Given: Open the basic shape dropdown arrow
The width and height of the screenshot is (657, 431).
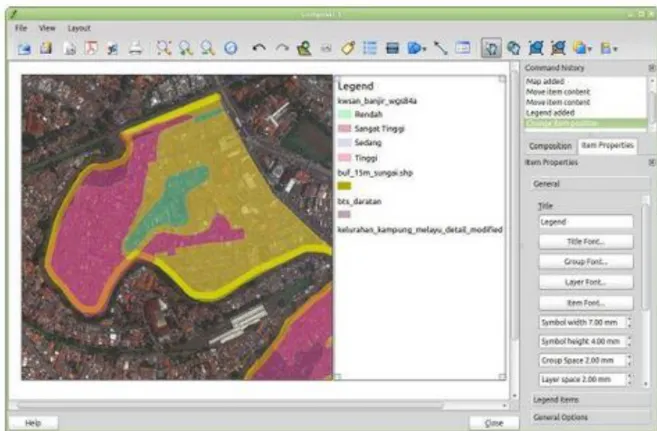Looking at the screenshot, I should pyautogui.click(x=424, y=49).
